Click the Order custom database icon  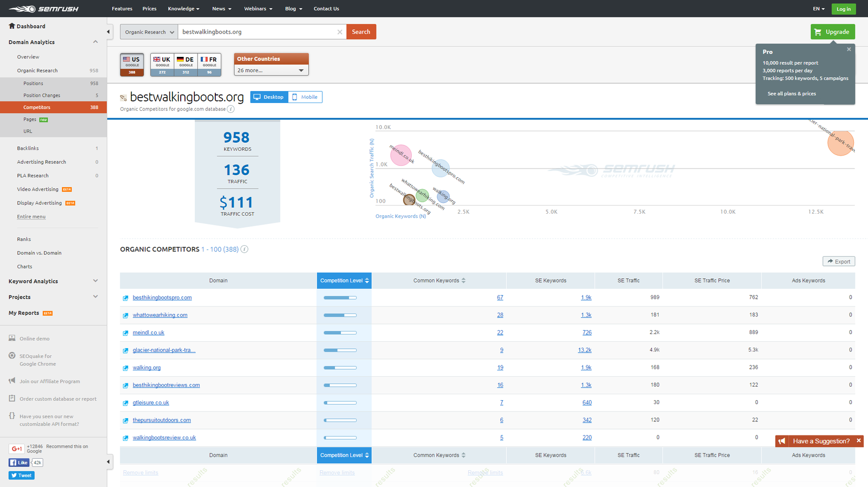[12, 398]
